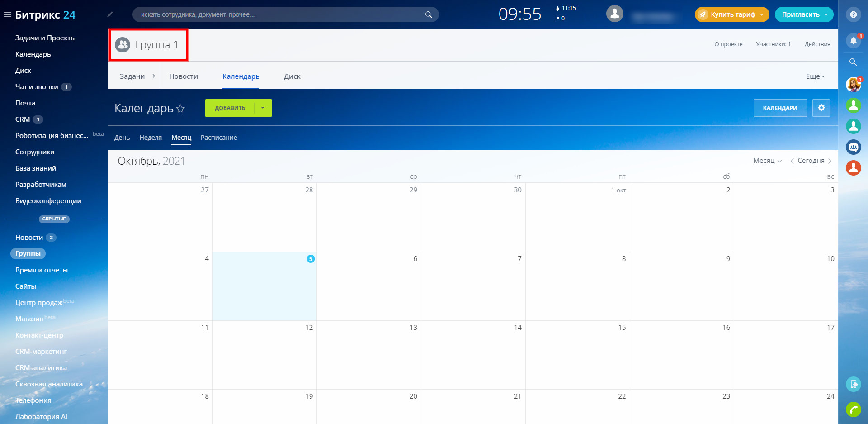868x424 pixels.
Task: Go to next month arrow
Action: [830, 161]
